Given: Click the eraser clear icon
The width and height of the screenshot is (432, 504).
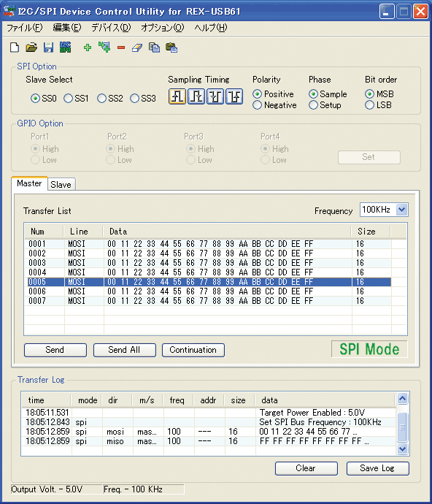Looking at the screenshot, I should [x=137, y=48].
